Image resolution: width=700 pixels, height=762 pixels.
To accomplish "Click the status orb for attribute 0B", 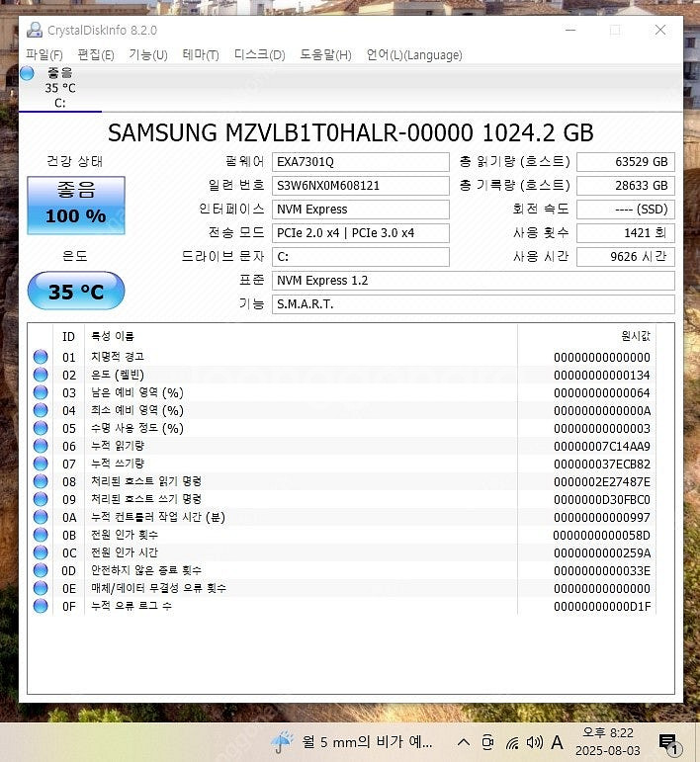I will [41, 535].
